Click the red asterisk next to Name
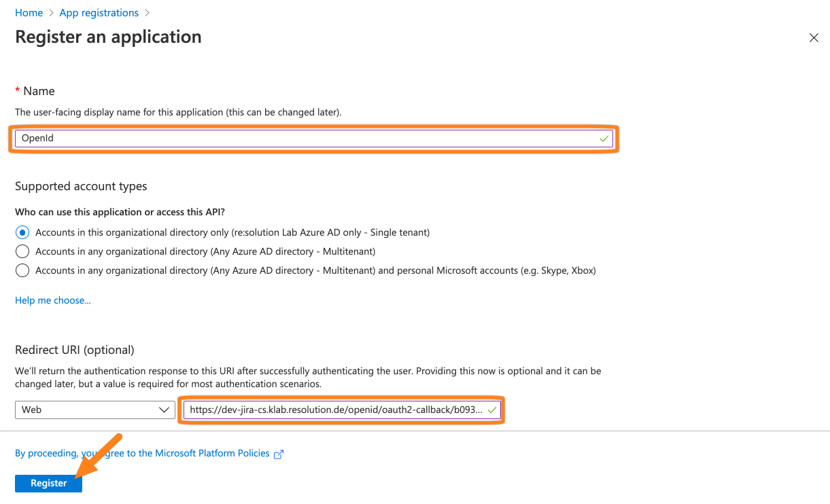830x504 pixels. 16,90
